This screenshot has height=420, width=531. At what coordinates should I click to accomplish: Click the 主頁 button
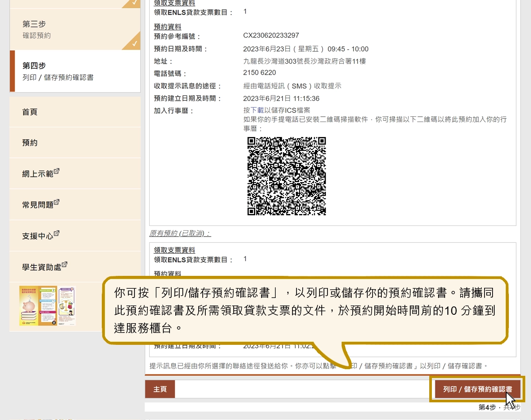click(x=160, y=389)
